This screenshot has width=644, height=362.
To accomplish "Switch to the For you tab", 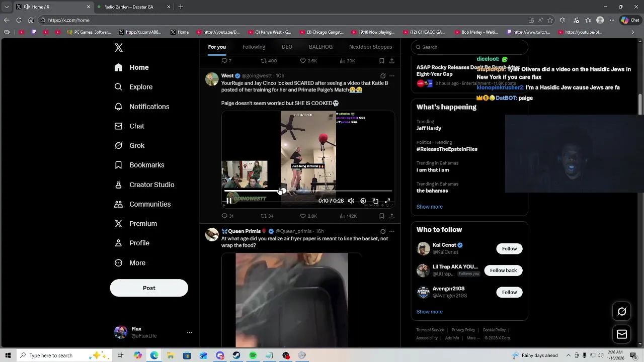I will (217, 47).
